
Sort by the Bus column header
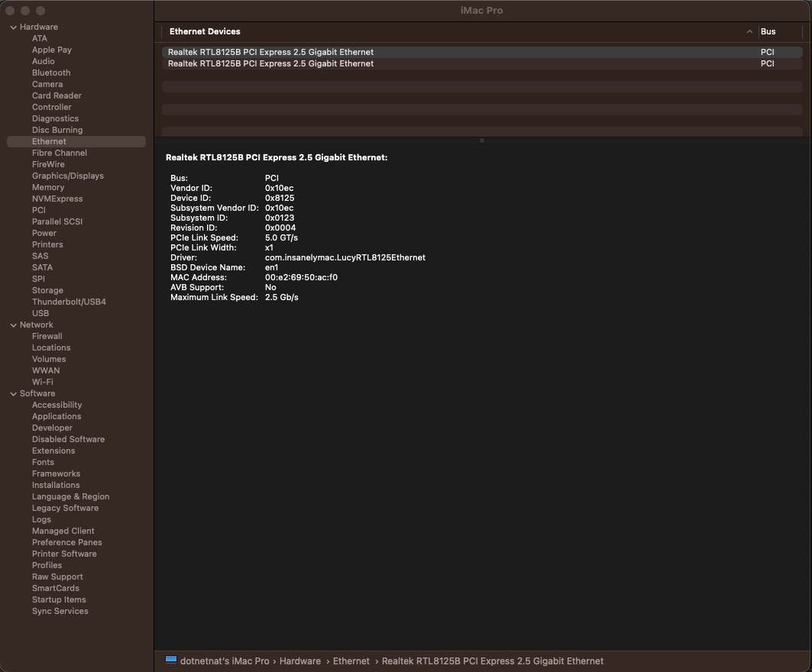[x=768, y=31]
